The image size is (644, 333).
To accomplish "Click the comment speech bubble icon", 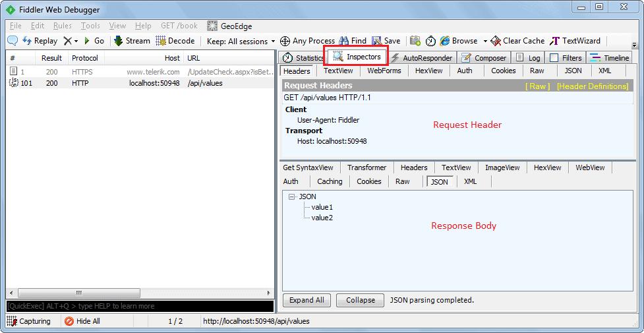I will tap(12, 41).
